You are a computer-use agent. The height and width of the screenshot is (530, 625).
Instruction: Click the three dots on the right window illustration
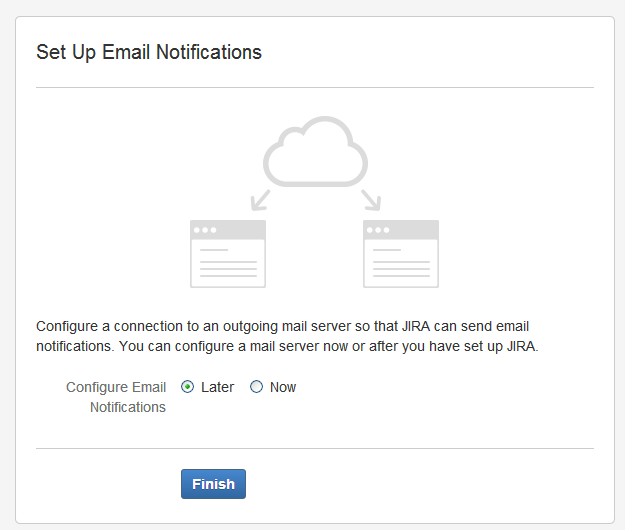[x=377, y=230]
